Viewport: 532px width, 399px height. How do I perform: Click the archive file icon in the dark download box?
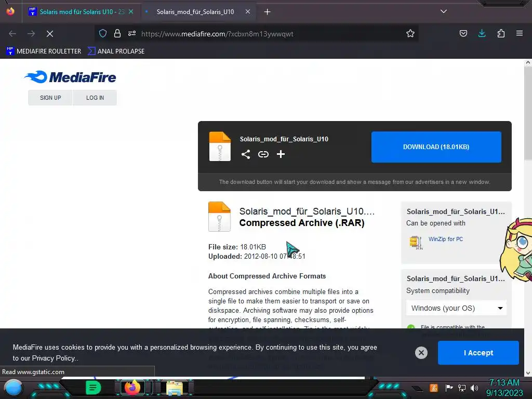(x=220, y=146)
